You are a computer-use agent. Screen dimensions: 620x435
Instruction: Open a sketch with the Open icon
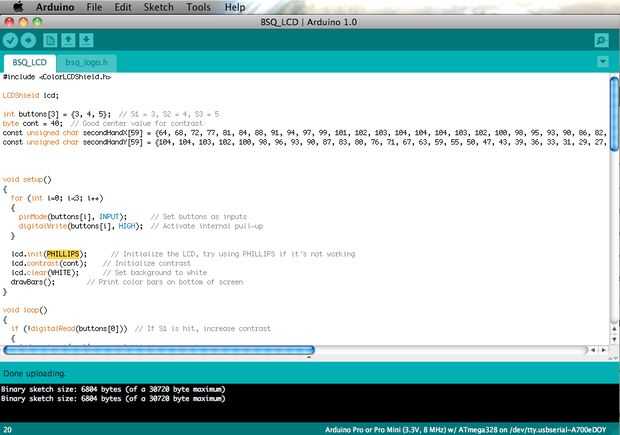point(68,40)
